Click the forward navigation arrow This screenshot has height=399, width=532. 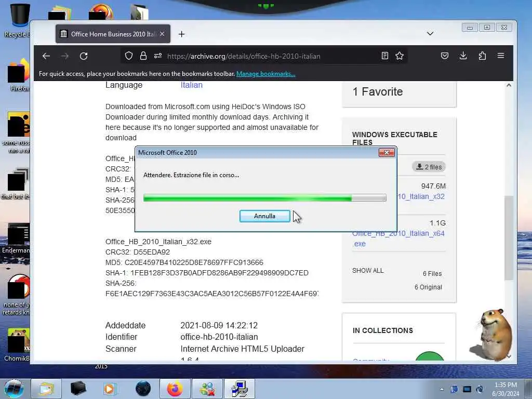click(65, 56)
